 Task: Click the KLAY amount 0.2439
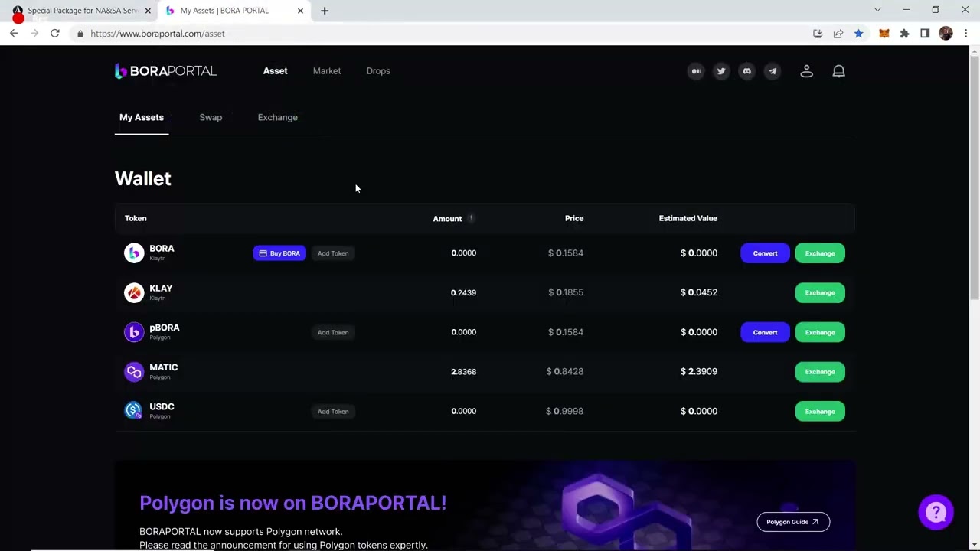pyautogui.click(x=463, y=292)
